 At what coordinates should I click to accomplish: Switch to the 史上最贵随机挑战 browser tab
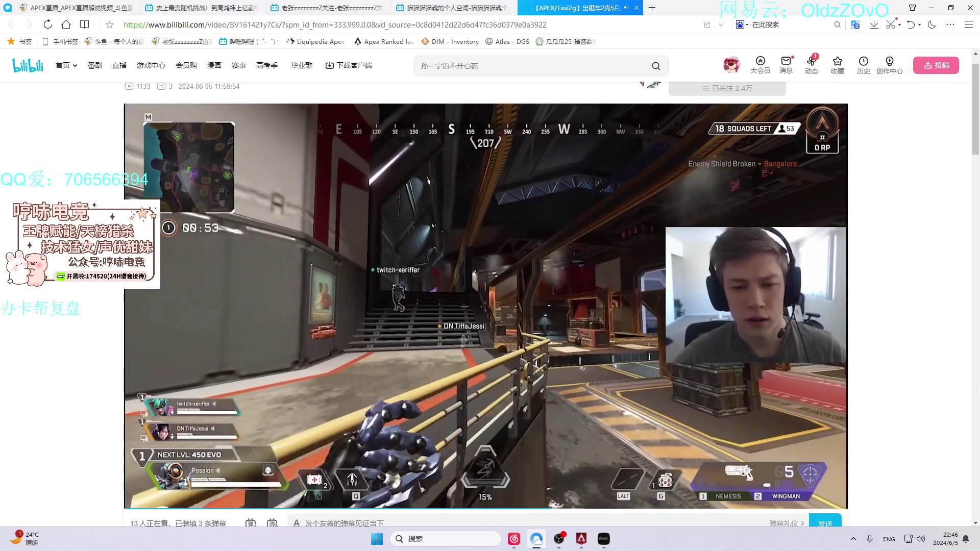tap(202, 8)
